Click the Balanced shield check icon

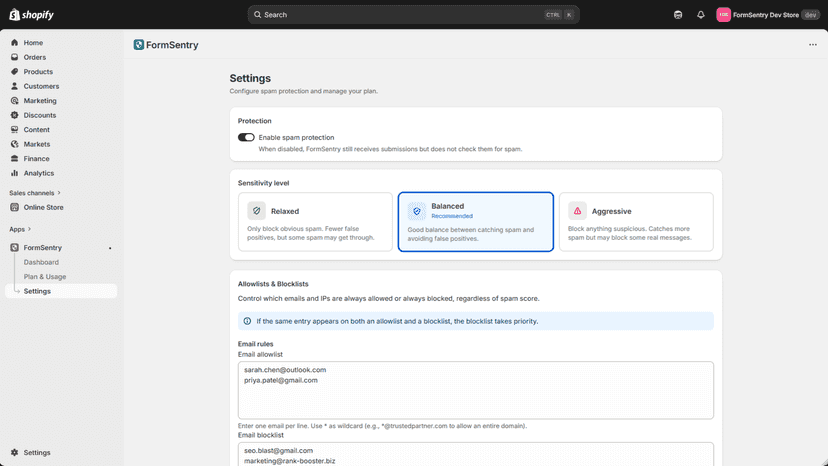pos(417,211)
